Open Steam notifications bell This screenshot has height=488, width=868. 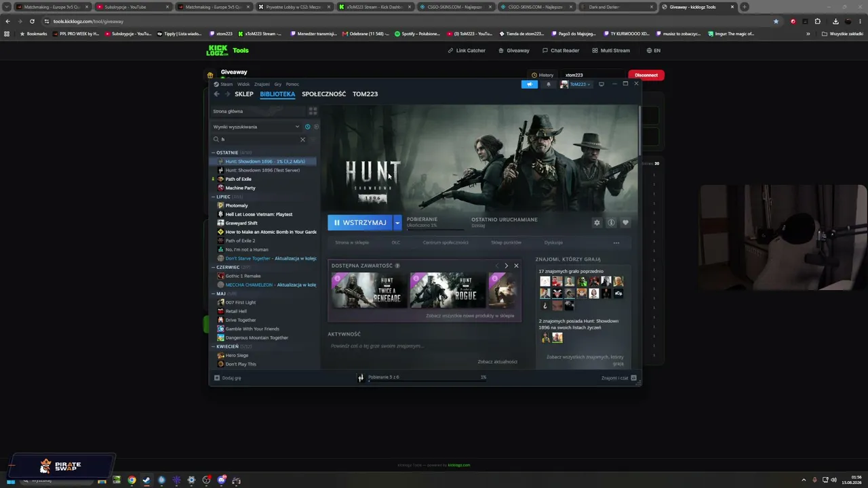coord(549,84)
